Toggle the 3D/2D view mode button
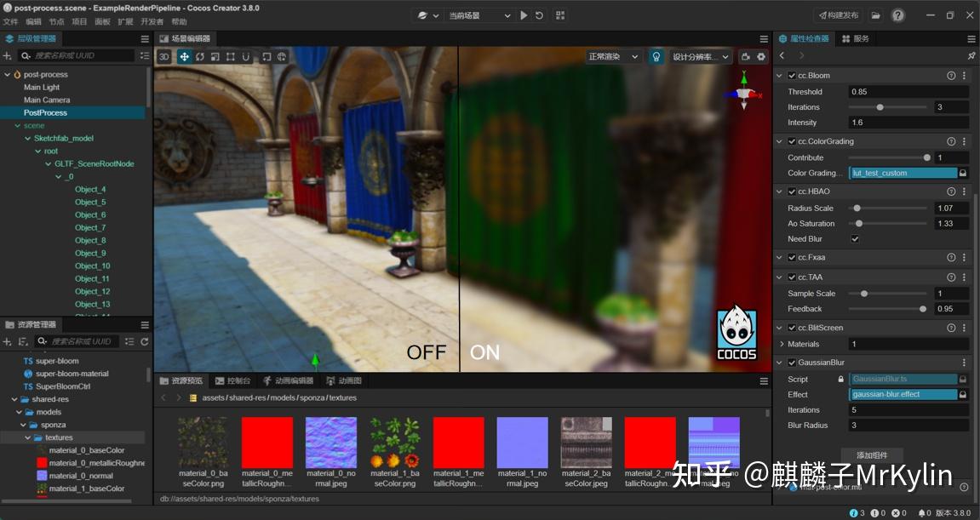Viewport: 980px width, 520px height. (164, 57)
